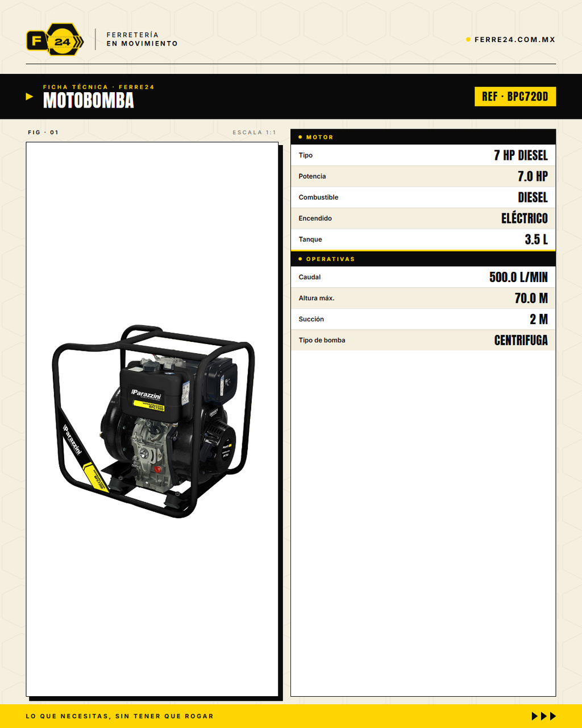Select the 'ELÉCTRICO' Encendido value
This screenshot has width=582, height=728.
(x=525, y=218)
